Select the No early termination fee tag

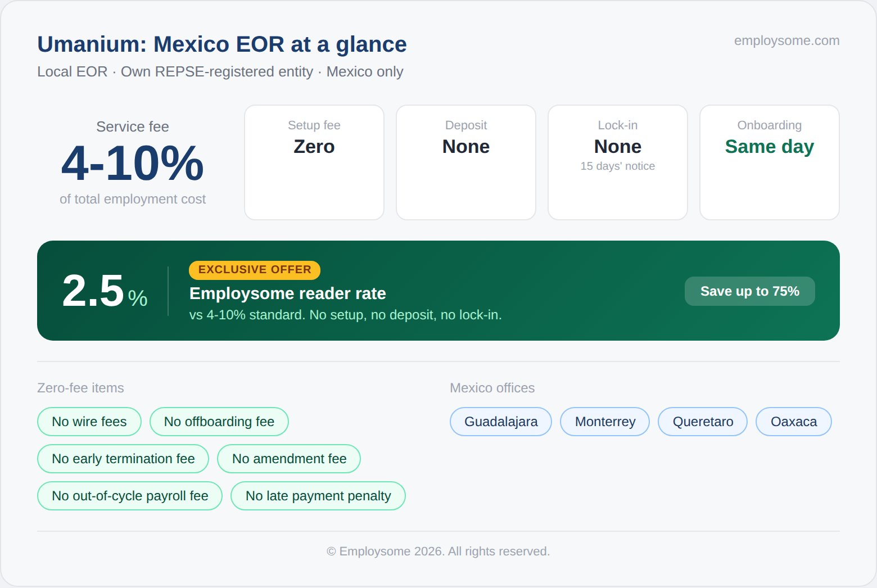pyautogui.click(x=123, y=459)
